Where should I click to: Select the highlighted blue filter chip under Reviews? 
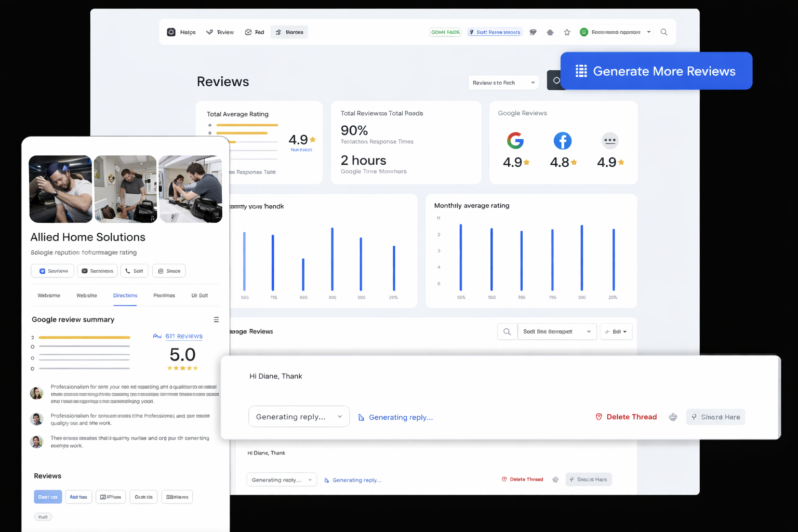48,497
